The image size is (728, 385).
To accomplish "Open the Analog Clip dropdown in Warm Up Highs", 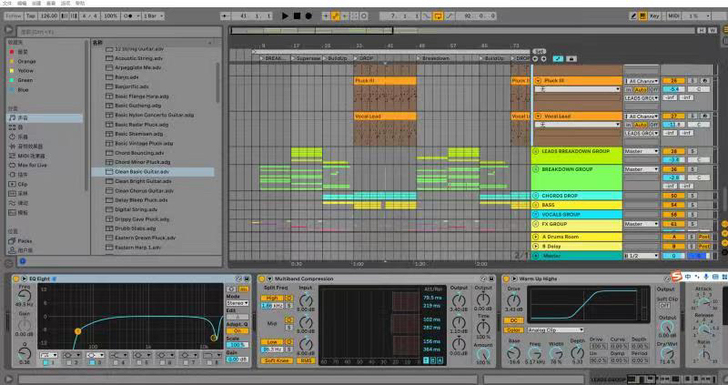I will 555,330.
